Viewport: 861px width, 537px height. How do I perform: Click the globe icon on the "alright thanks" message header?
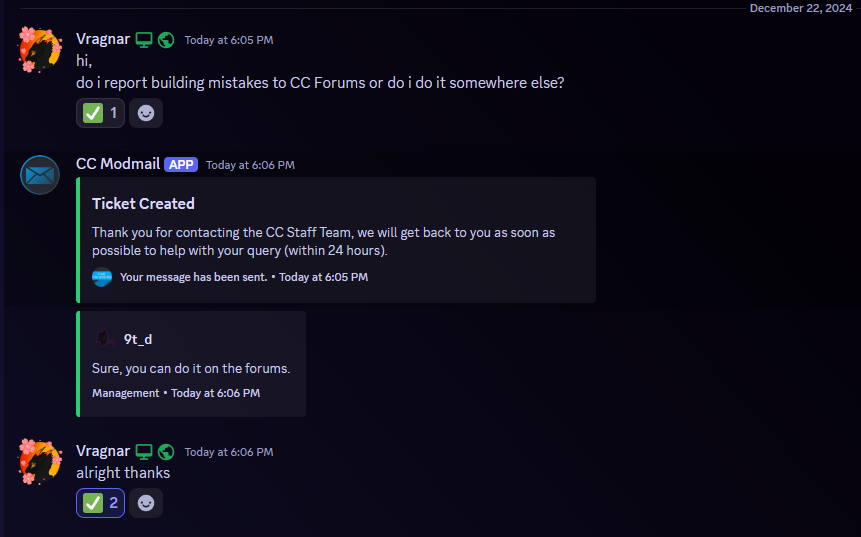tap(166, 452)
